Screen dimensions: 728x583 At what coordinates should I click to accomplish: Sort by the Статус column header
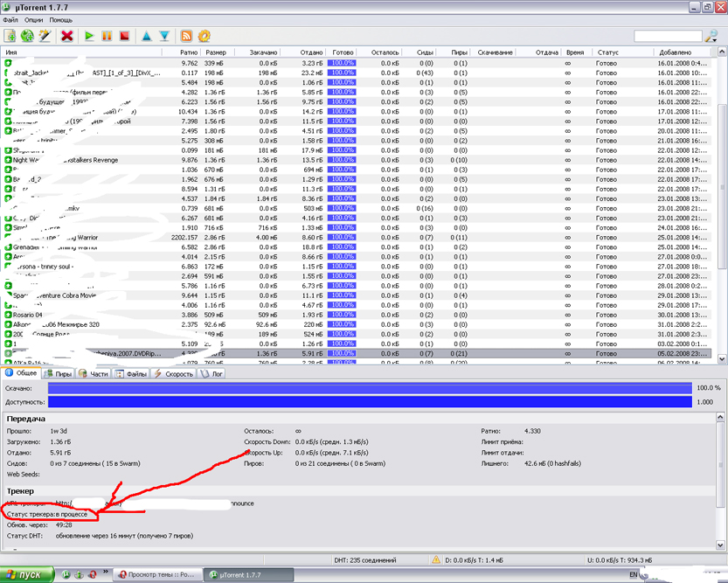(x=622, y=52)
